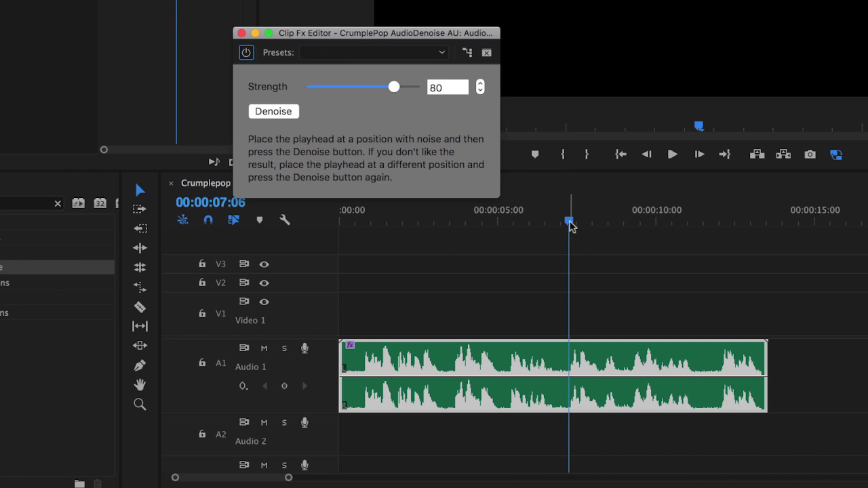Open timeline display settings wrench
This screenshot has width=868, height=488.
coord(285,220)
